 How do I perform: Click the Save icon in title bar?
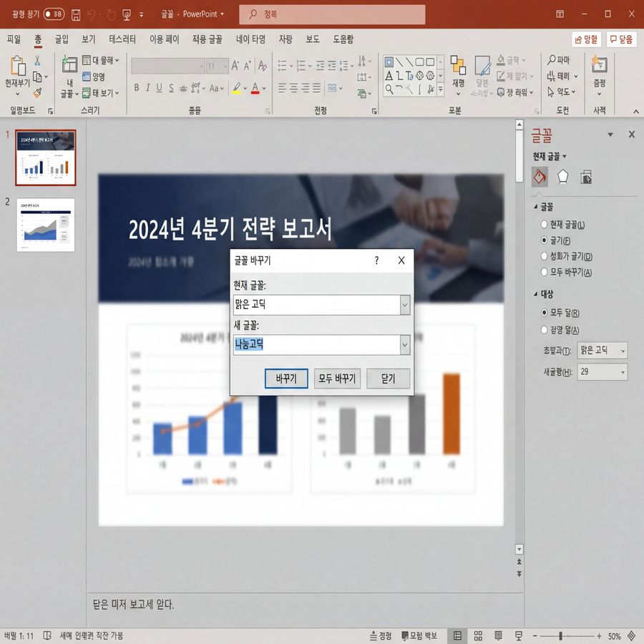pos(76,14)
